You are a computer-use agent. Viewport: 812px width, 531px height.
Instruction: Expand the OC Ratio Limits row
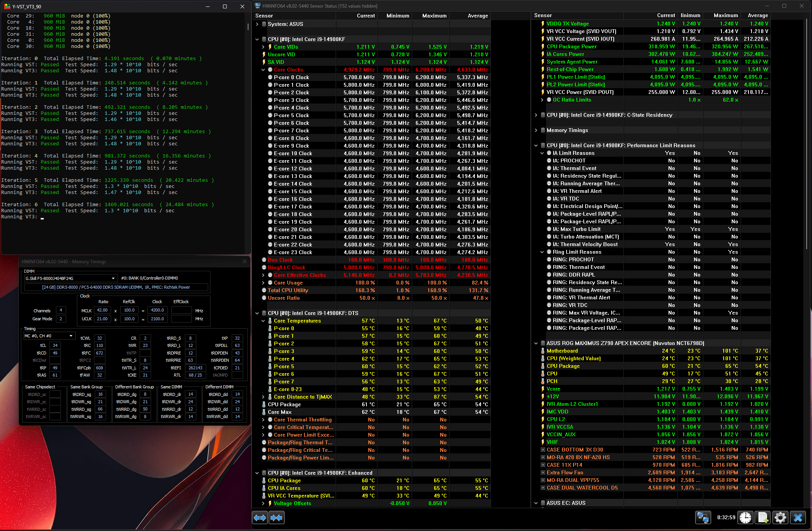[542, 100]
